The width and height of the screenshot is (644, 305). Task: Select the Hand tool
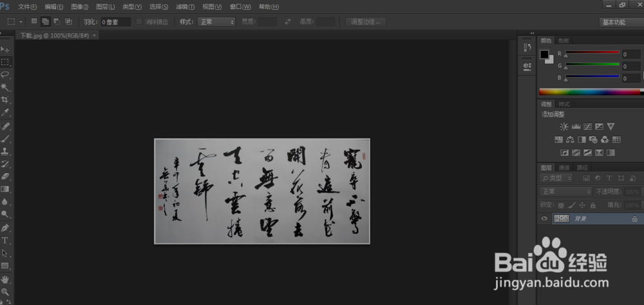[5, 279]
